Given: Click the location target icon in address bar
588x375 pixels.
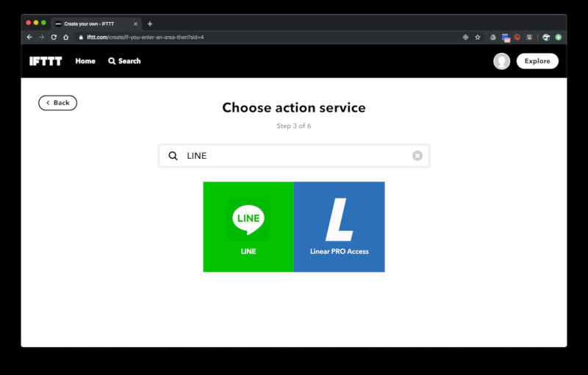Looking at the screenshot, I should click(x=465, y=37).
